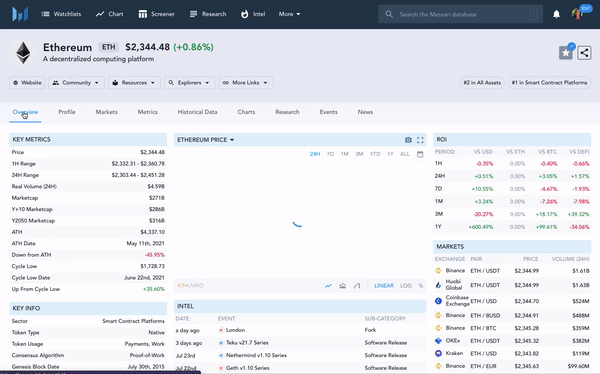Image resolution: width=600 pixels, height=374 pixels.
Task: Switch to the Historical Data tab
Action: (197, 112)
